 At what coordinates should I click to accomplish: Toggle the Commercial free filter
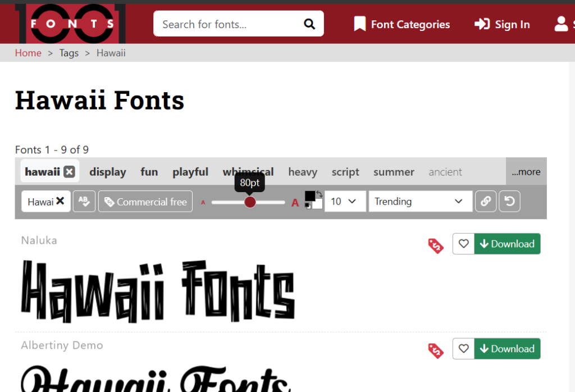[x=145, y=201]
